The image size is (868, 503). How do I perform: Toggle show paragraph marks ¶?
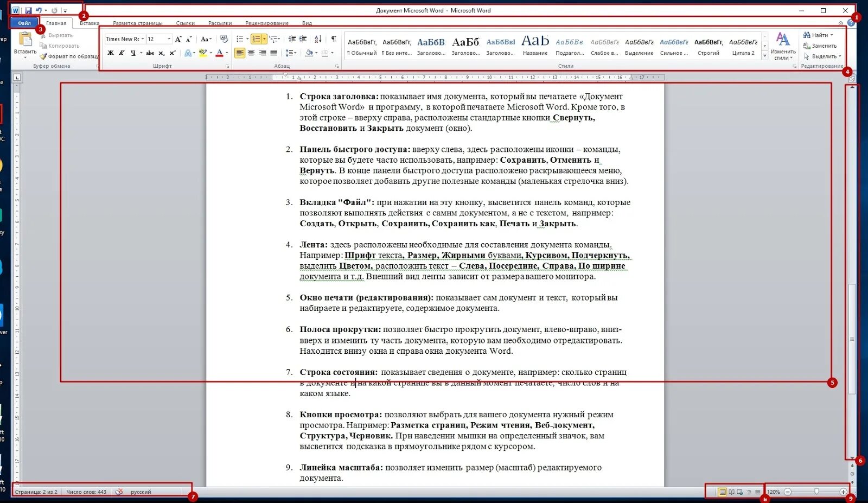[334, 39]
